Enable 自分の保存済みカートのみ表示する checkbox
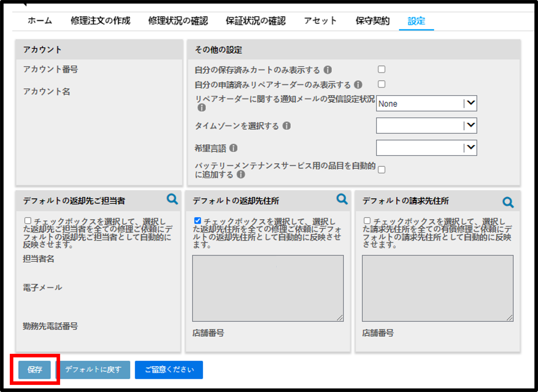The image size is (538, 392). point(382,69)
